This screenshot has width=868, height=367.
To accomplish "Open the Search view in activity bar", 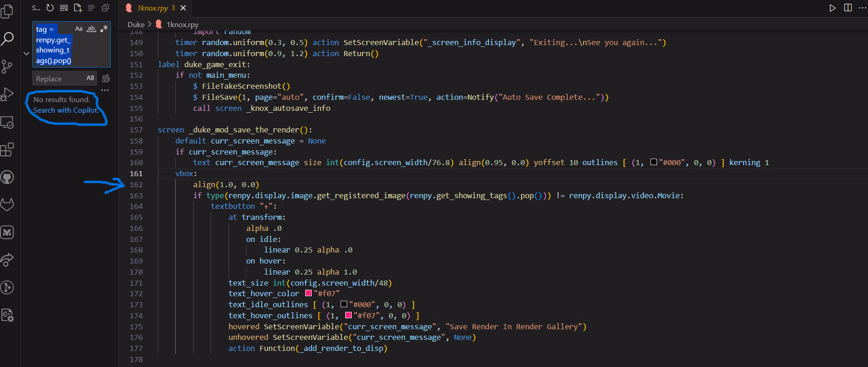I will point(7,39).
